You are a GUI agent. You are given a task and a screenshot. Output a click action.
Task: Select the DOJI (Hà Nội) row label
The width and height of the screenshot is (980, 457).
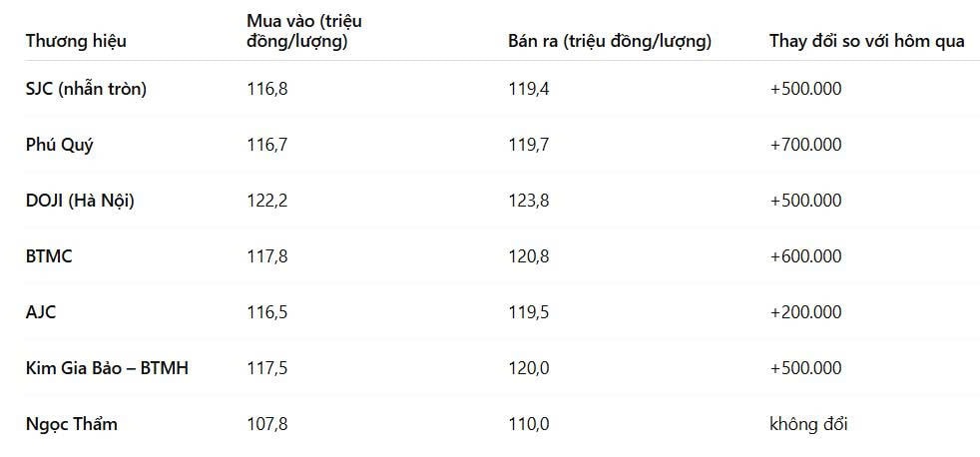point(80,201)
